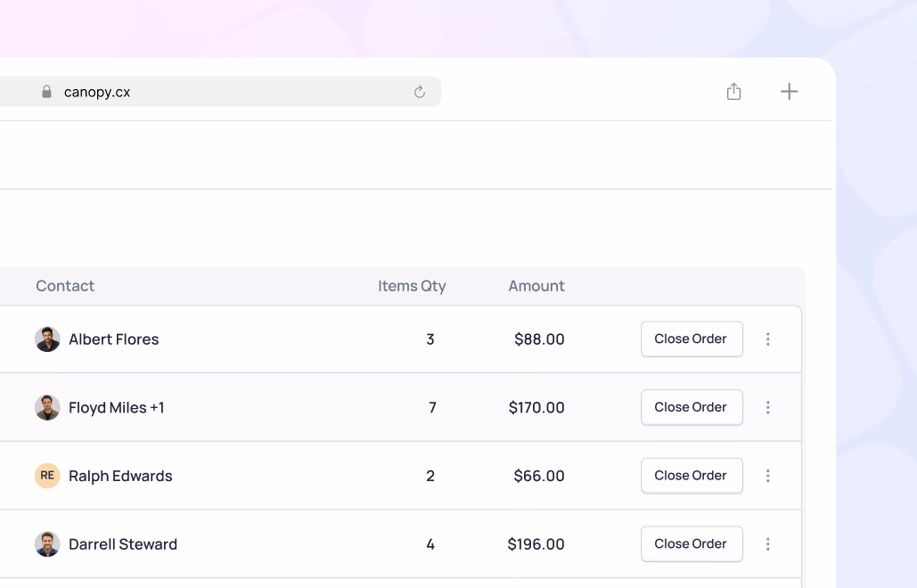Add a new tab with plus icon
917x588 pixels.
coord(789,91)
